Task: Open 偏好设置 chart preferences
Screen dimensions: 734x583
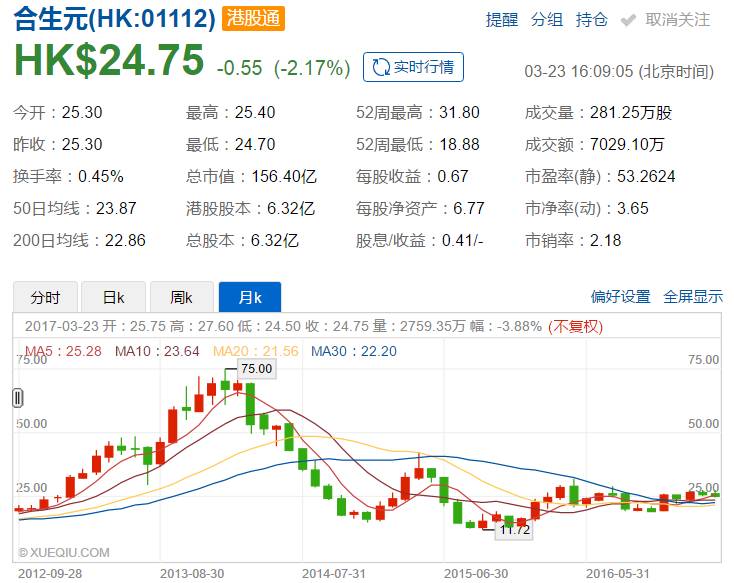Action: pyautogui.click(x=621, y=296)
